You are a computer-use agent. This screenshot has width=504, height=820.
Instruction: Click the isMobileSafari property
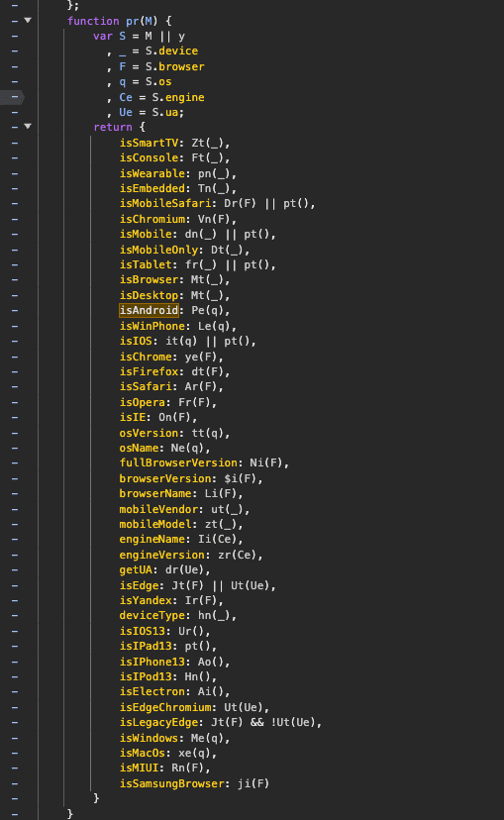coord(165,203)
